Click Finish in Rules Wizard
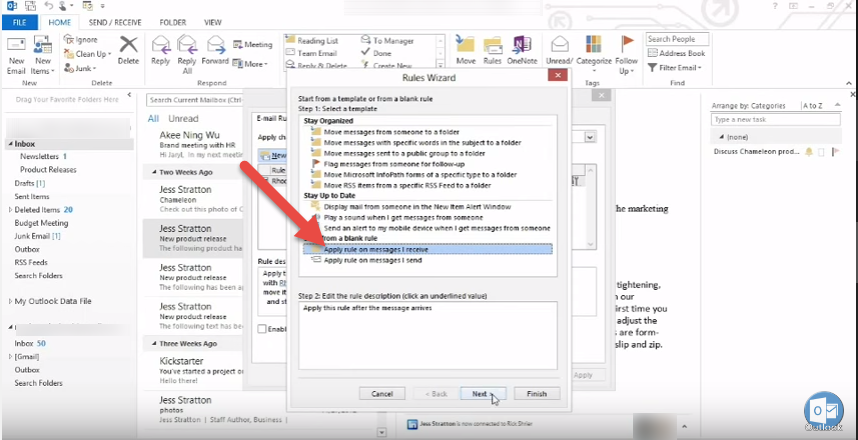Image resolution: width=858 pixels, height=440 pixels. coord(537,393)
